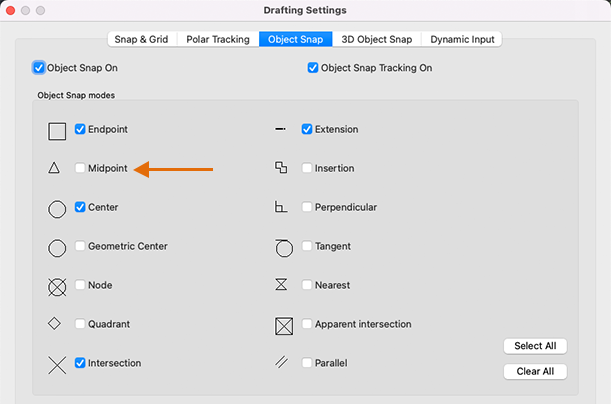This screenshot has width=611, height=404.
Task: Click the Center circle snap icon
Action: (x=57, y=208)
